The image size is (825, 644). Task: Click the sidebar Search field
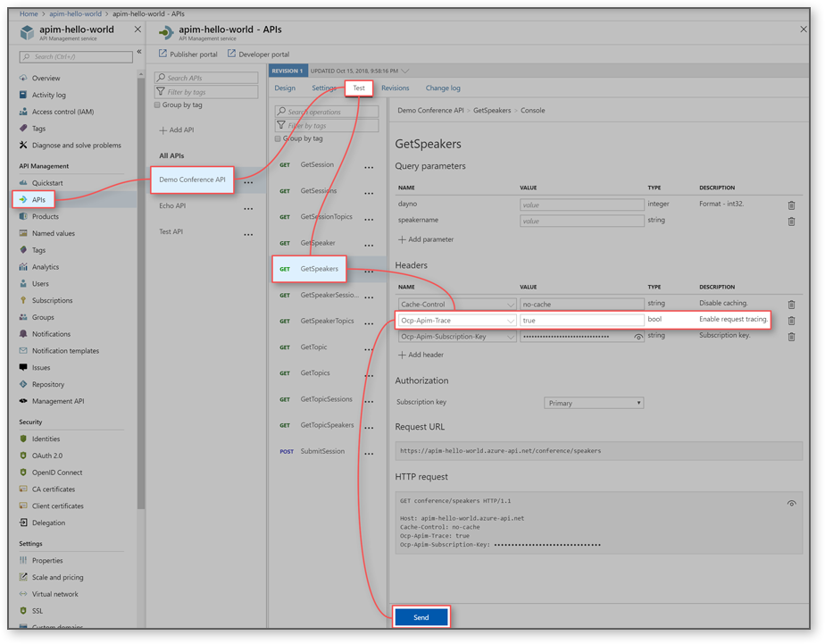(x=76, y=57)
